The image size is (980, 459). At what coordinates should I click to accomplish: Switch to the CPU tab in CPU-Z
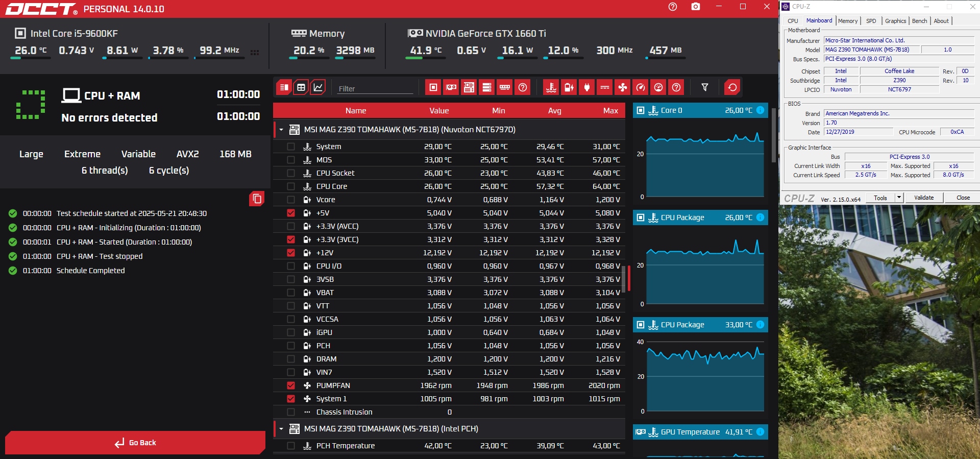tap(793, 21)
